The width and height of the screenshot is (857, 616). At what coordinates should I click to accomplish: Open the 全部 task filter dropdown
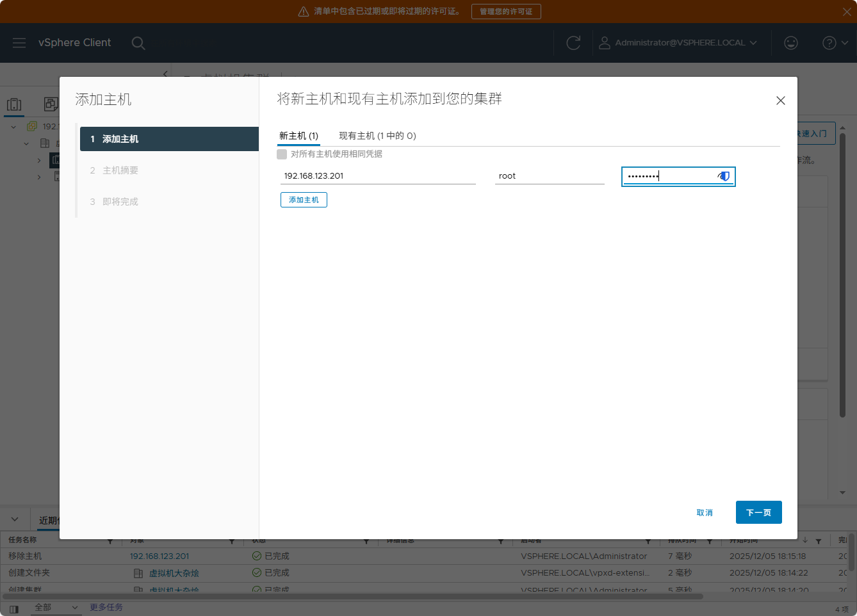click(56, 607)
